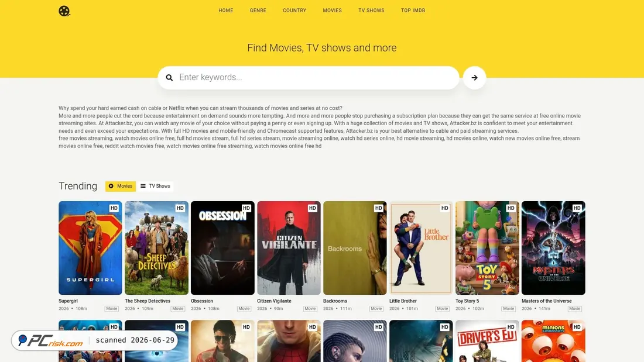Click the Enter keywords search field
This screenshot has height=362, width=644.
pyautogui.click(x=309, y=78)
